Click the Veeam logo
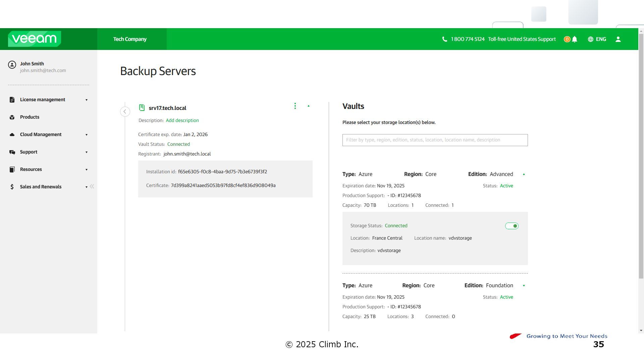Image resolution: width=644 pixels, height=362 pixels. coord(35,39)
